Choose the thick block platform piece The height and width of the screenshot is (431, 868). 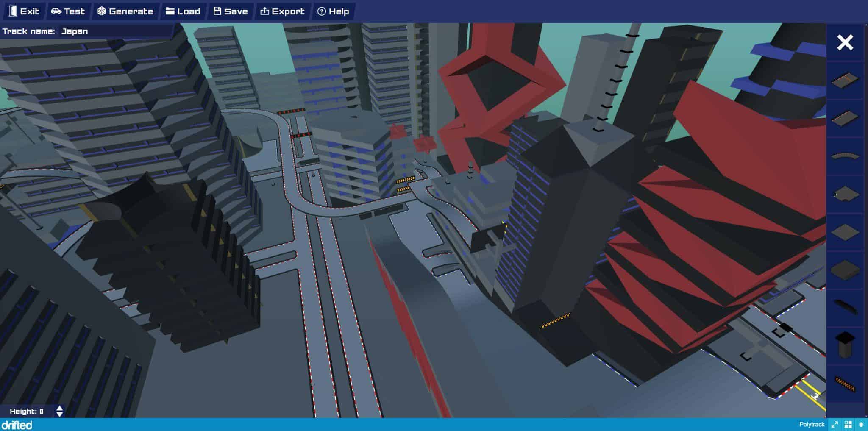pyautogui.click(x=845, y=270)
